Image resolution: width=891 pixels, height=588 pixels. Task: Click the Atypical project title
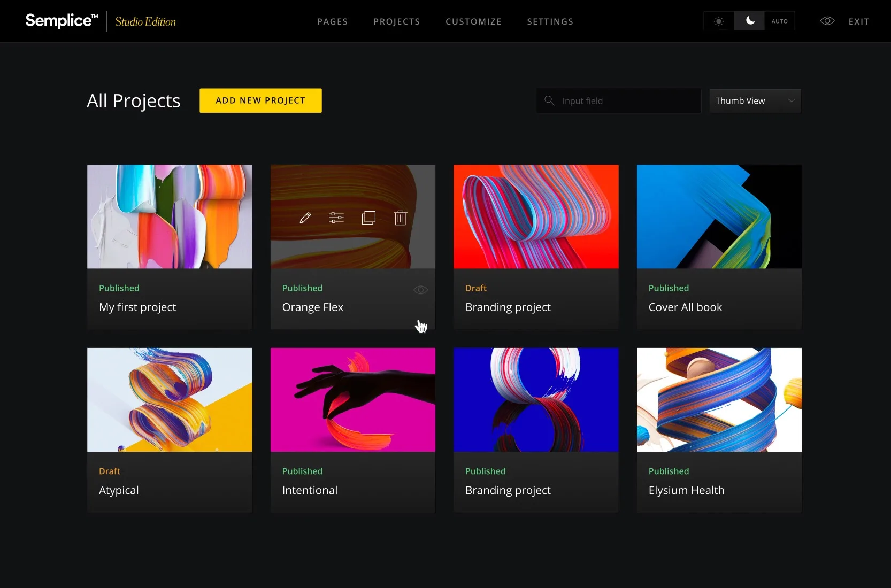(x=119, y=491)
